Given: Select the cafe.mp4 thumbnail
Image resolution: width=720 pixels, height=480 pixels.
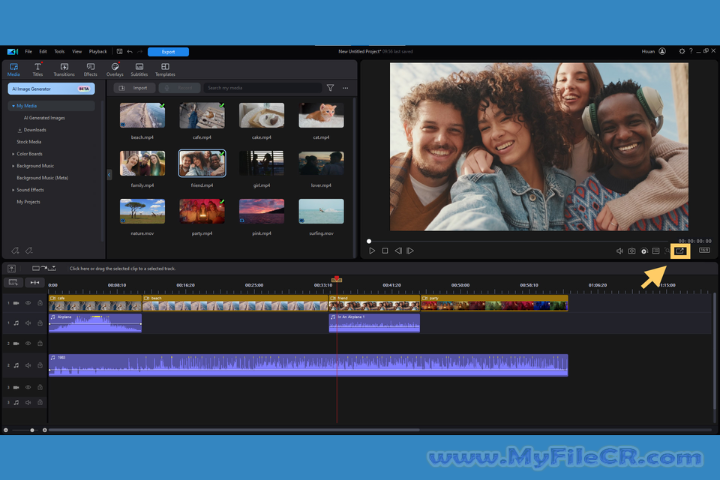Looking at the screenshot, I should (x=202, y=115).
